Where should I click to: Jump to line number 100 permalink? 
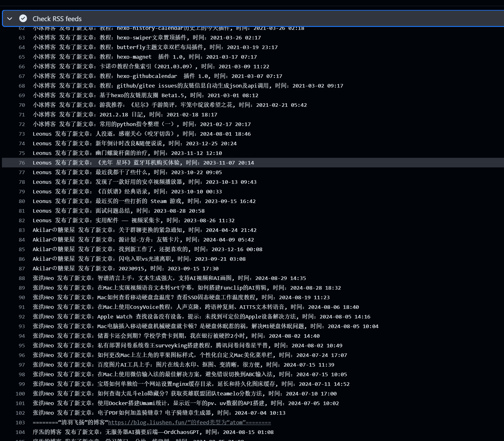[x=20, y=394]
